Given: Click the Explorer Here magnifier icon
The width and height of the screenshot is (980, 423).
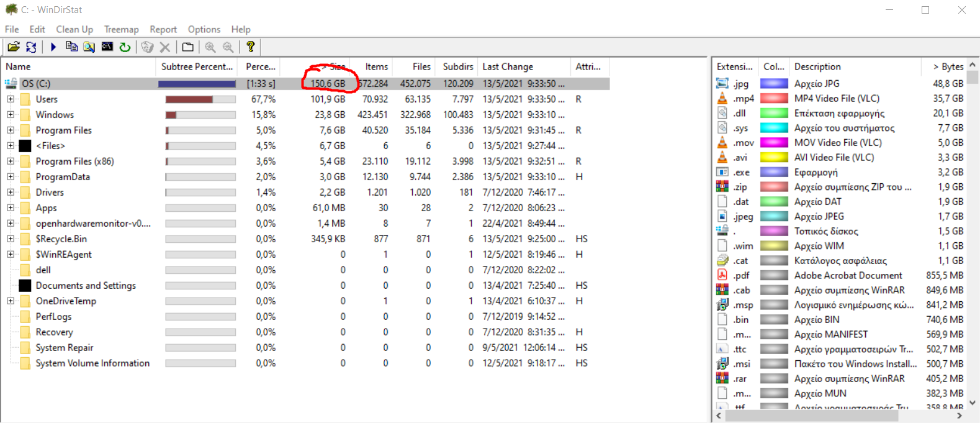Looking at the screenshot, I should click(x=89, y=47).
